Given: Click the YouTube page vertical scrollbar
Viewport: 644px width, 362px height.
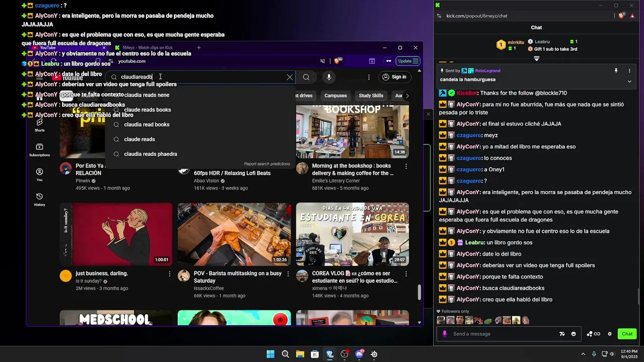Looking at the screenshot, I should (x=419, y=292).
